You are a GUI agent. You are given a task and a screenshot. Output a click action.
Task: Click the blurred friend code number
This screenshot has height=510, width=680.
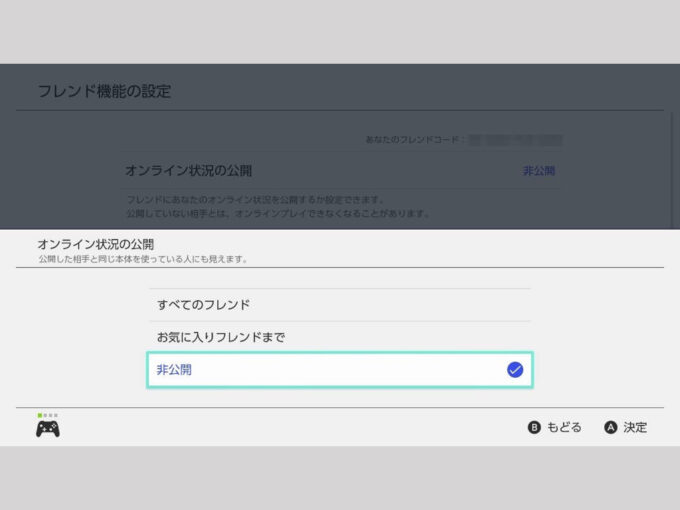[515, 141]
